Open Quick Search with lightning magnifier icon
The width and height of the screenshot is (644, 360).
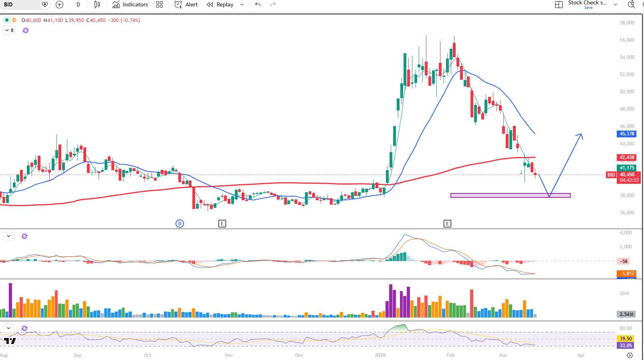[631, 4]
